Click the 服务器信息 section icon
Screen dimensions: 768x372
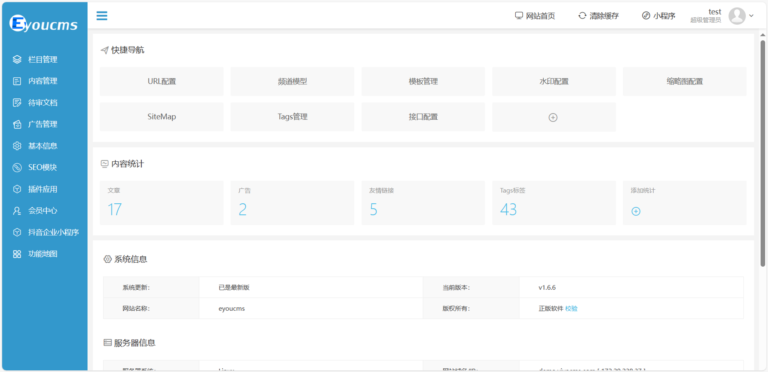point(107,343)
